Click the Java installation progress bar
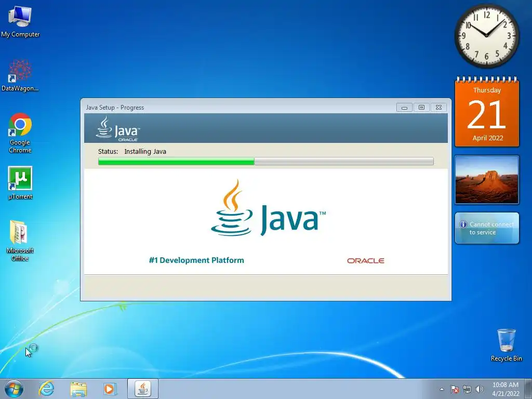Screen dimensions: 532x399 pos(265,161)
